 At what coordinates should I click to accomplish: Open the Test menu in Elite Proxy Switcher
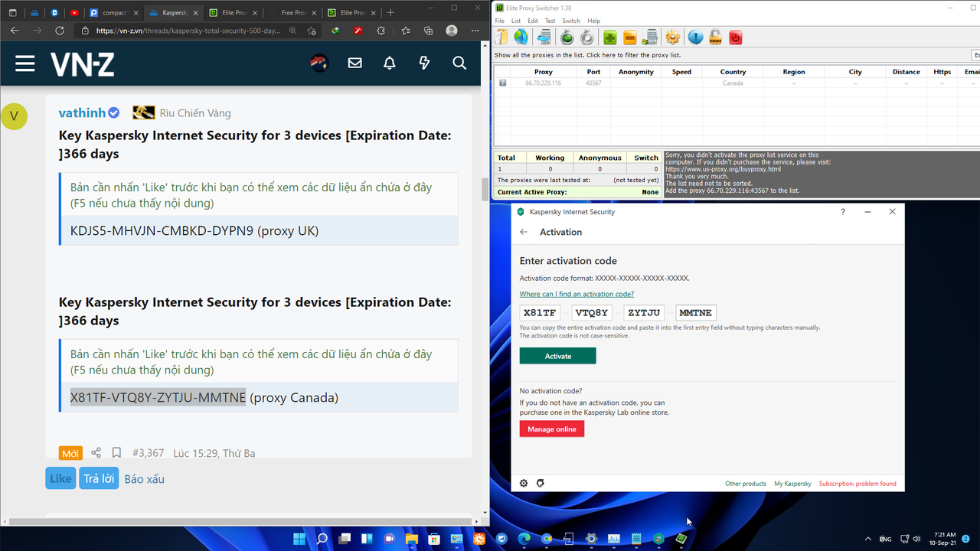(x=550, y=21)
